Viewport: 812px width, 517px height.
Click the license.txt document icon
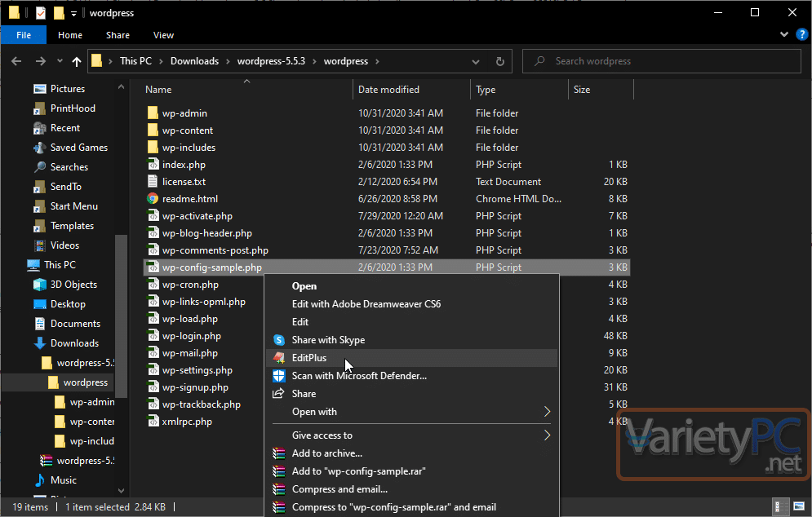tap(153, 182)
